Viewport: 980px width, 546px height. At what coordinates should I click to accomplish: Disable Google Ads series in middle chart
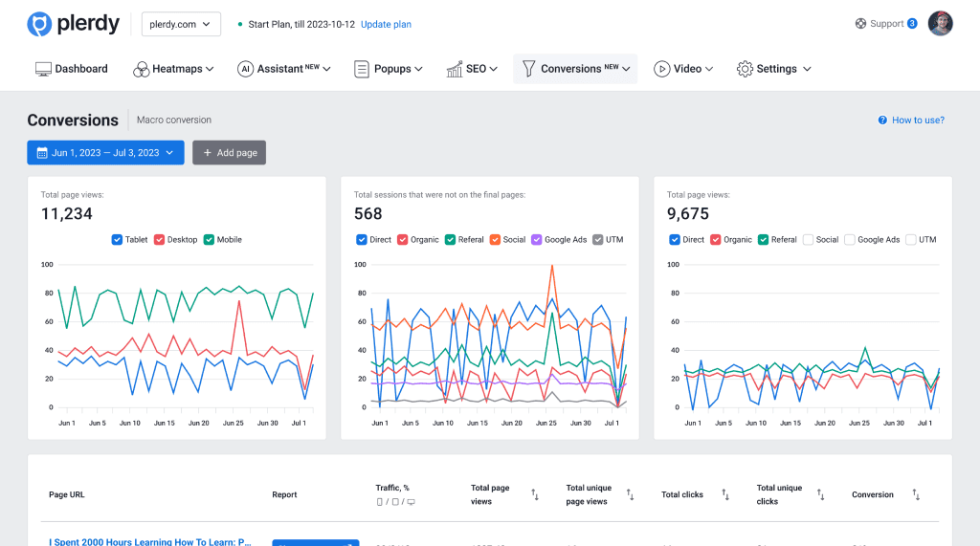(536, 239)
